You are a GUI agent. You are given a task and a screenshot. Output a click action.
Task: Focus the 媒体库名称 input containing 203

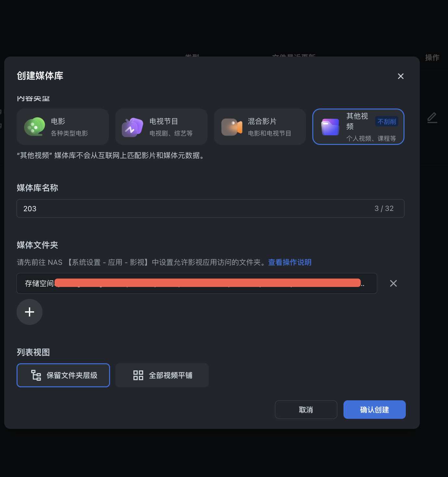[x=195, y=209]
